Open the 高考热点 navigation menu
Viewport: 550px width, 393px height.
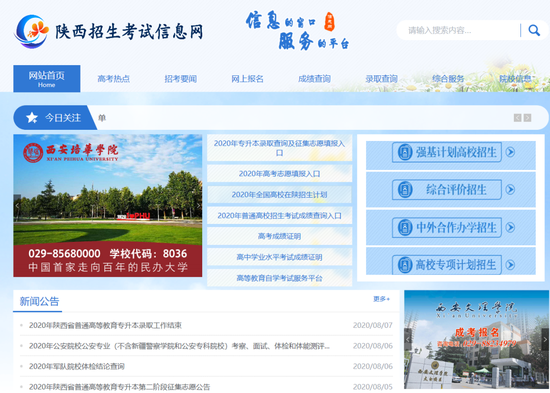coord(114,79)
